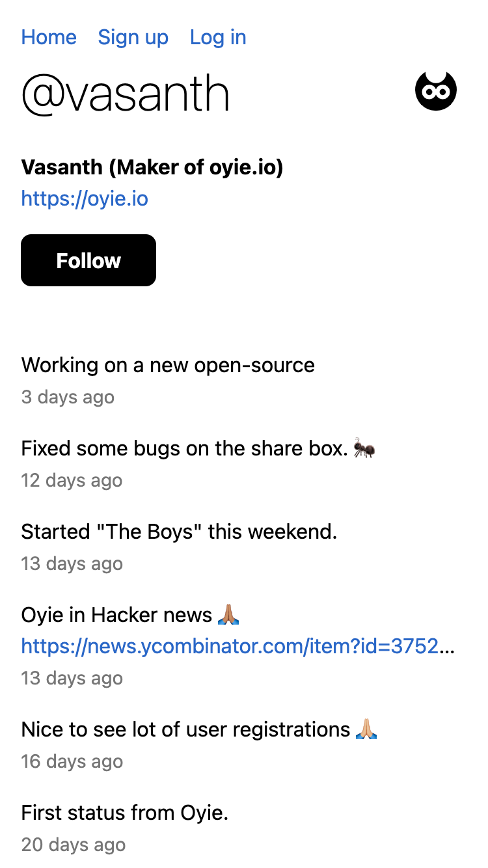This screenshot has height=868, width=488.
Task: Follow the user vasanth
Action: click(88, 260)
